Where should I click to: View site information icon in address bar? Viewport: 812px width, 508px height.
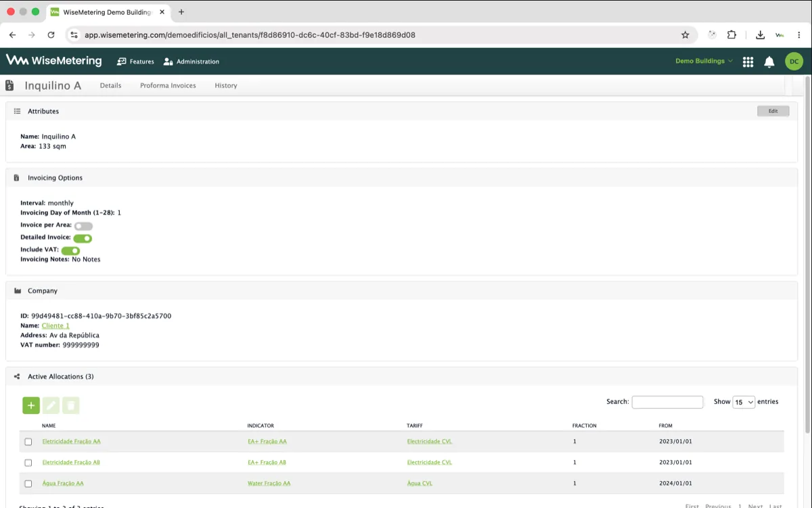click(x=74, y=35)
